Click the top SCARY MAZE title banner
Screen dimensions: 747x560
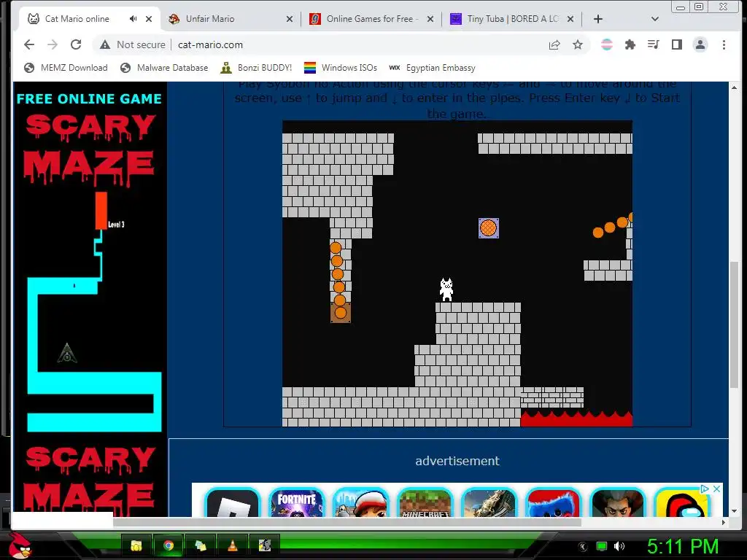(x=90, y=149)
